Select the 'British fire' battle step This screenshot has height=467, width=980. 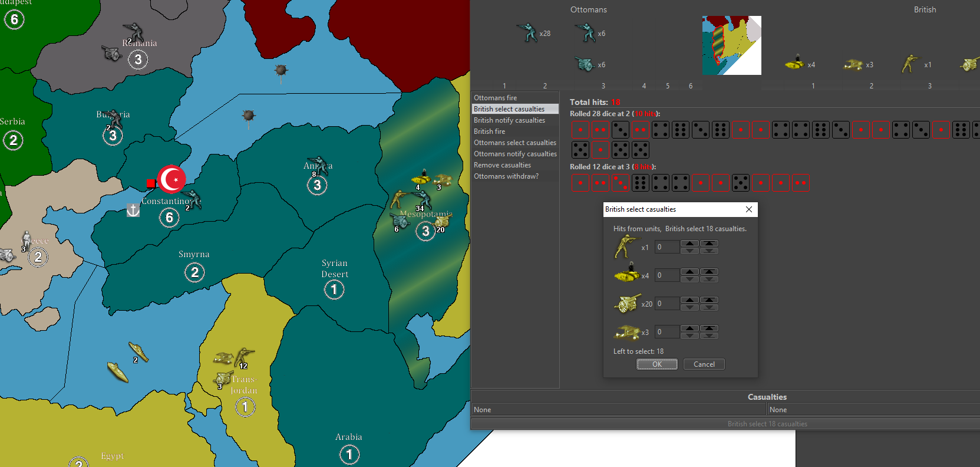pos(516,131)
